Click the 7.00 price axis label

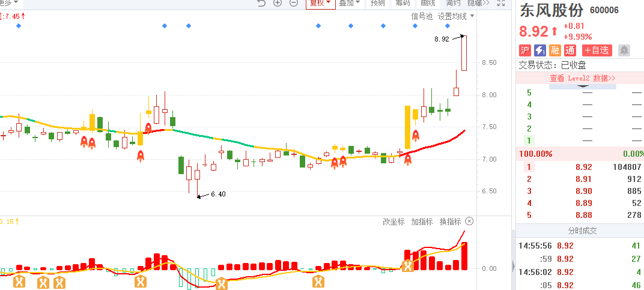tap(489, 159)
